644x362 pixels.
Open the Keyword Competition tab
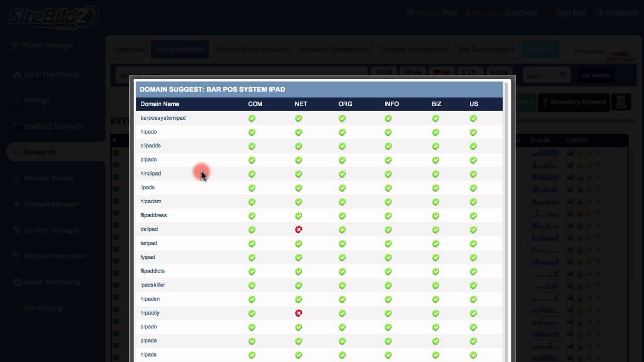335,49
